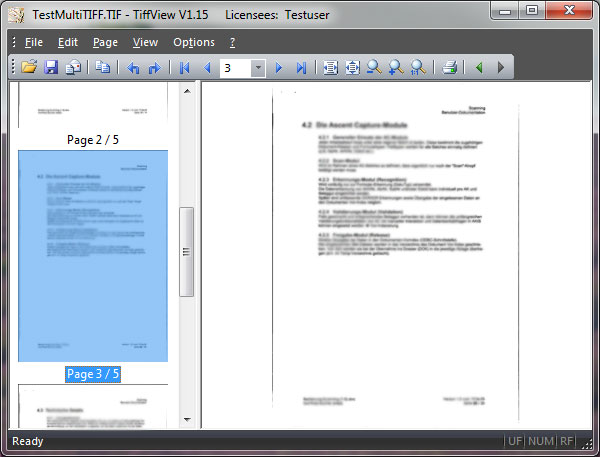
Task: Open the File menu
Action: coord(33,42)
